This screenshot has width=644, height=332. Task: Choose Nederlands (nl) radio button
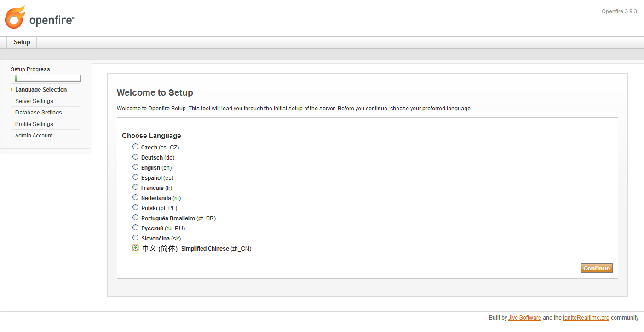[135, 197]
